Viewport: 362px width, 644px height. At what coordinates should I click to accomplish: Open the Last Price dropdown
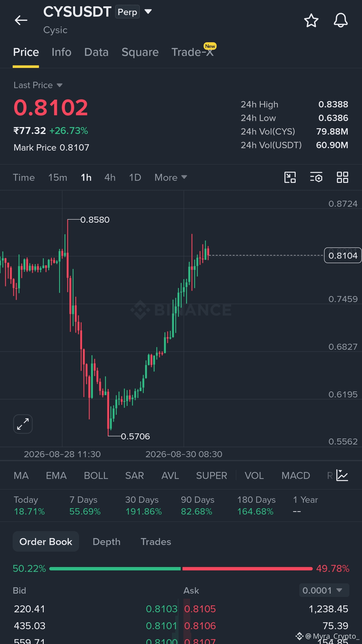[x=38, y=85]
